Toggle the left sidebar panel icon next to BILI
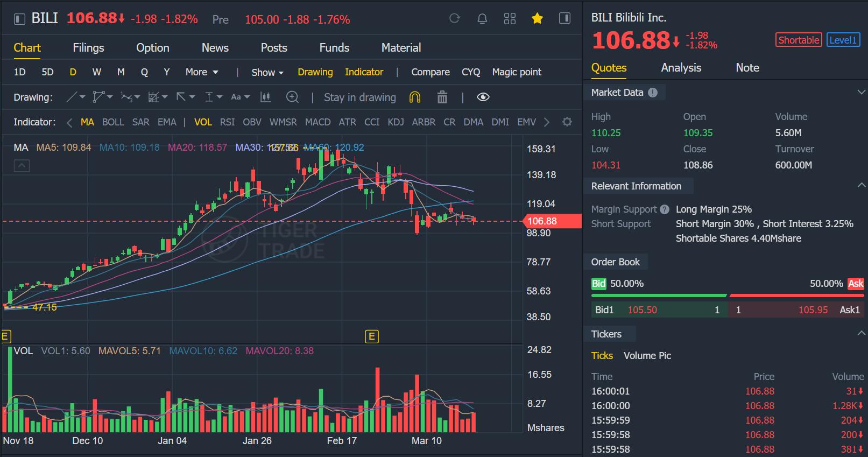The width and height of the screenshot is (868, 457). 19,19
